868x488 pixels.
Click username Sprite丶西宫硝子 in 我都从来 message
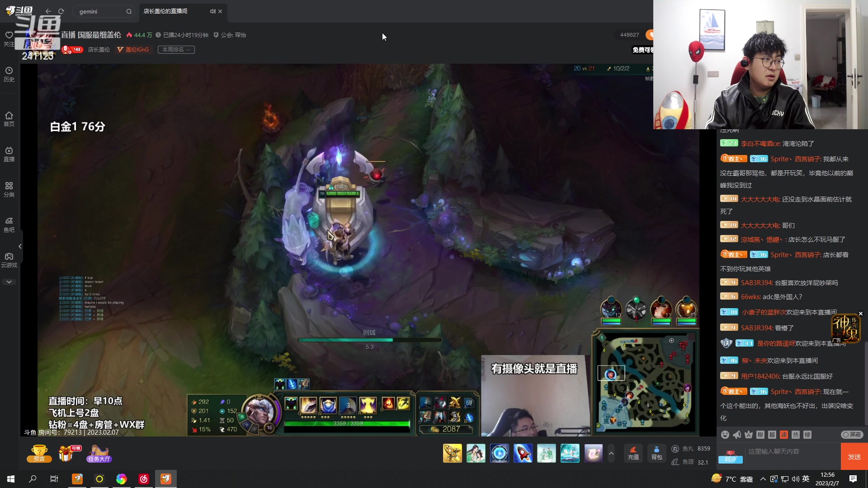(x=796, y=159)
